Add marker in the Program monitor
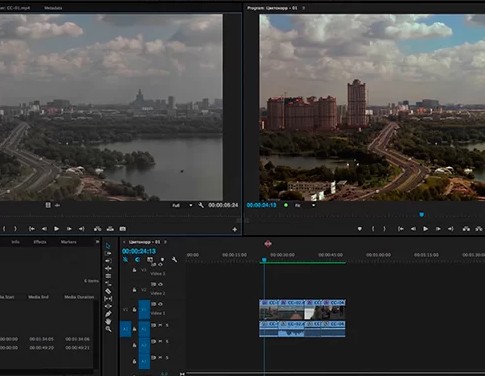Screen dimensions: 485x376 click(360, 229)
